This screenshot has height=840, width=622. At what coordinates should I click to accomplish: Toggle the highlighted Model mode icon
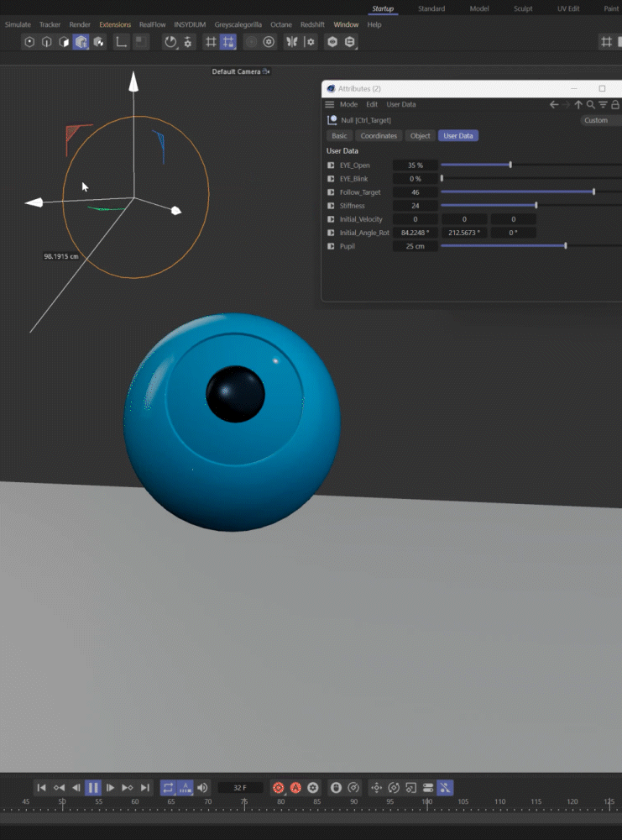click(81, 42)
